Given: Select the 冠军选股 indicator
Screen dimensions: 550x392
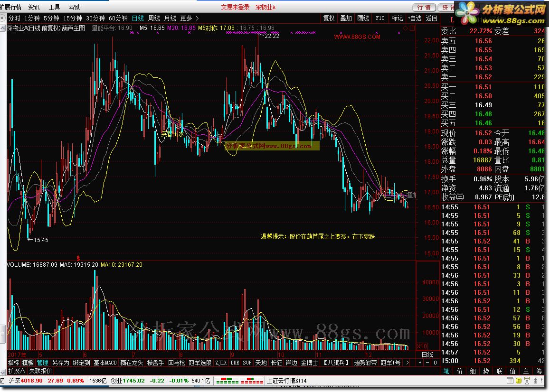Looking at the screenshot, I should [x=200, y=363].
